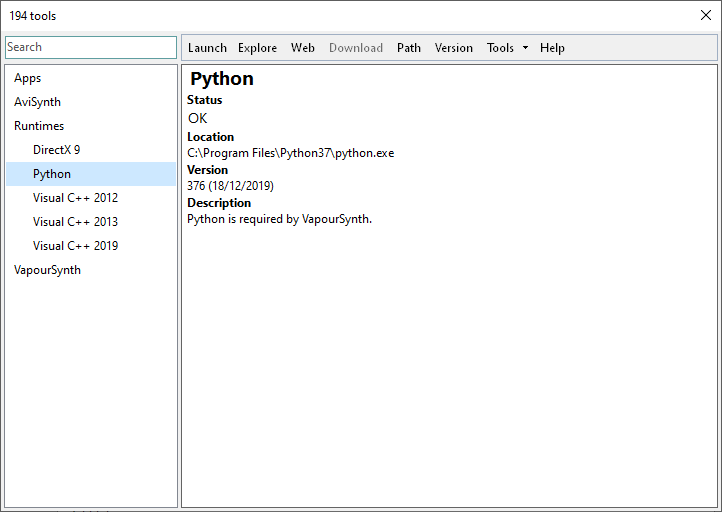The width and height of the screenshot is (722, 512).
Task: Click the Python location path text
Action: pos(291,153)
